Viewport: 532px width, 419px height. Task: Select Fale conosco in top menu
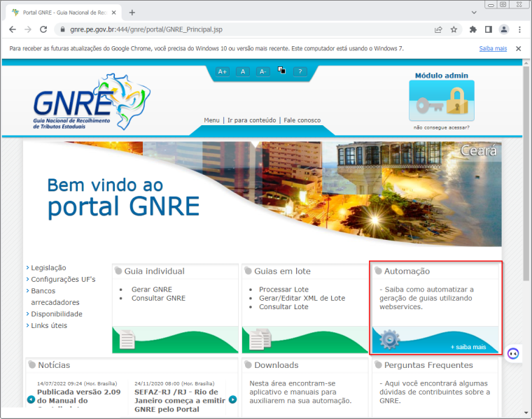[x=302, y=120]
